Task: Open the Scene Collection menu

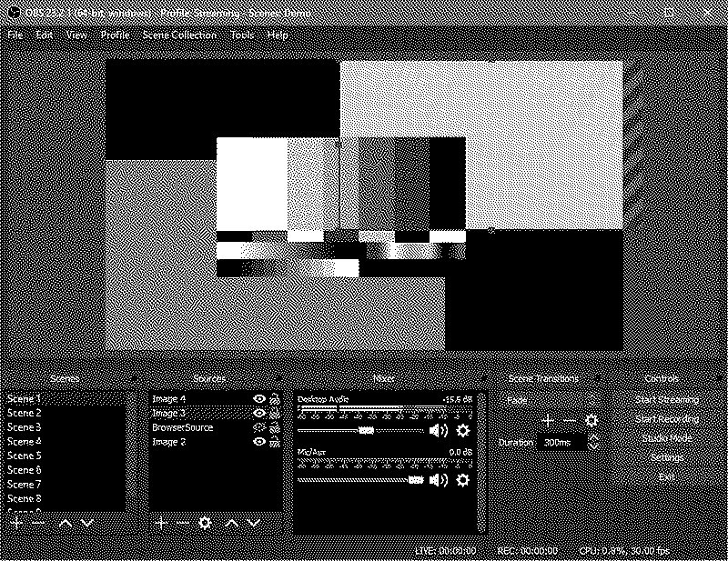Action: coord(179,35)
